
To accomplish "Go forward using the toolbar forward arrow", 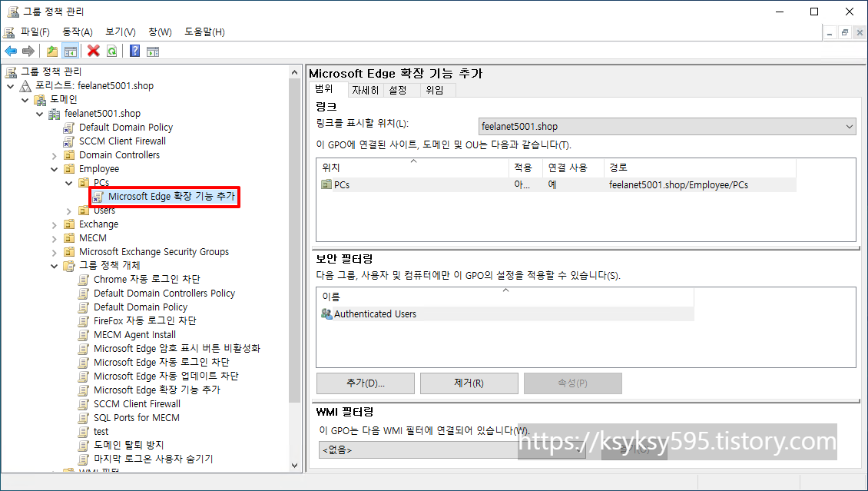I will tap(28, 51).
